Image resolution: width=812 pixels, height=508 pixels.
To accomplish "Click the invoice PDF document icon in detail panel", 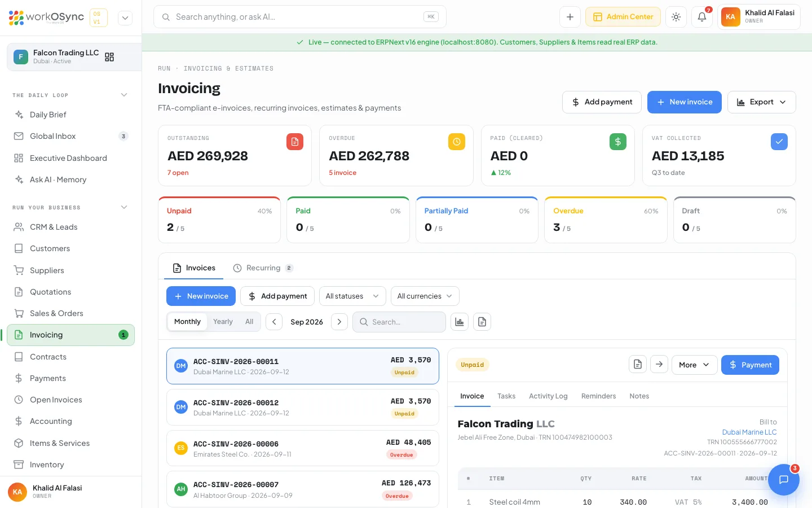I will point(638,365).
